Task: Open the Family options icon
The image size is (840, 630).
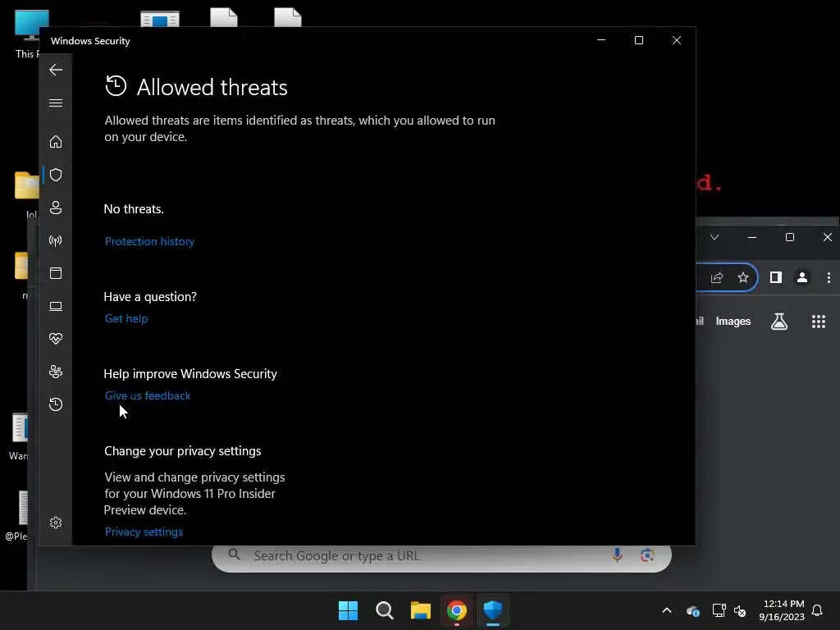Action: click(56, 372)
